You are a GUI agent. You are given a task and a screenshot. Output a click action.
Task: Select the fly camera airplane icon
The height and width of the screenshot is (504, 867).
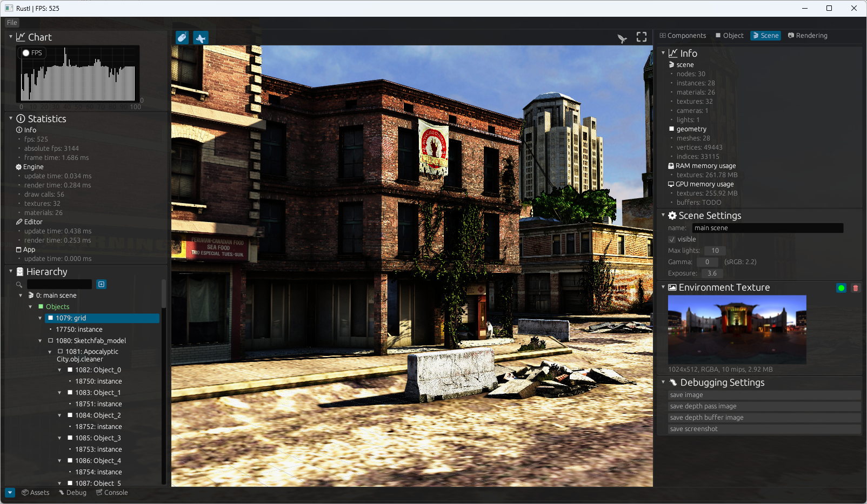201,37
